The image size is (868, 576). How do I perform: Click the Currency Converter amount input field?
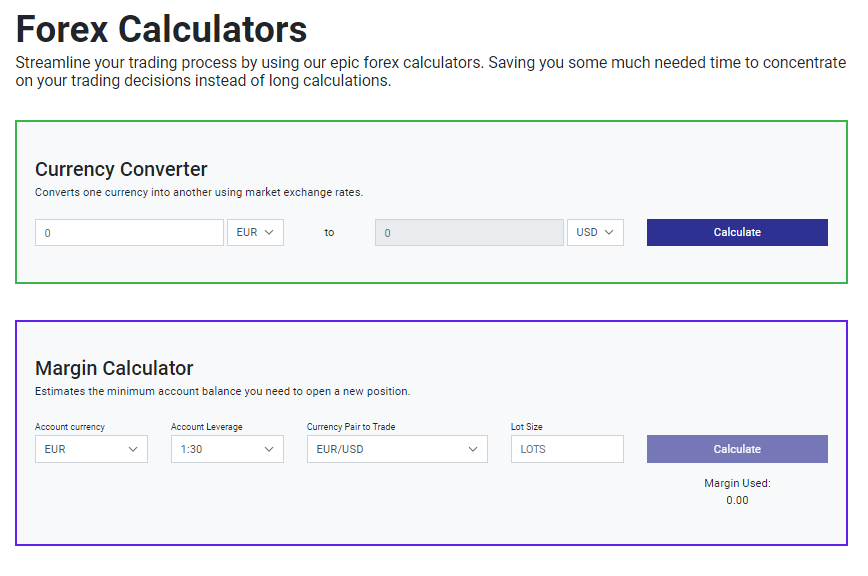pyautogui.click(x=129, y=232)
